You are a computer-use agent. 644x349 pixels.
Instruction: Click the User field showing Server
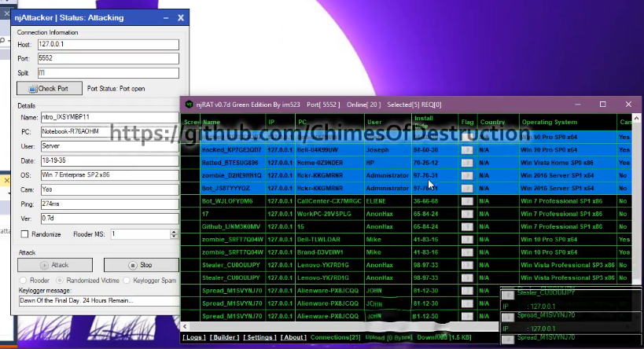tap(109, 146)
